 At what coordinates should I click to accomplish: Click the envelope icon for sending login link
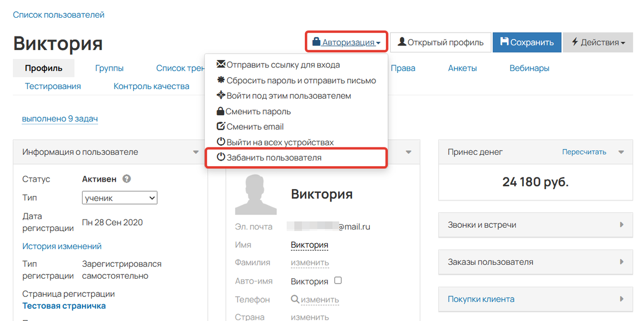point(220,64)
